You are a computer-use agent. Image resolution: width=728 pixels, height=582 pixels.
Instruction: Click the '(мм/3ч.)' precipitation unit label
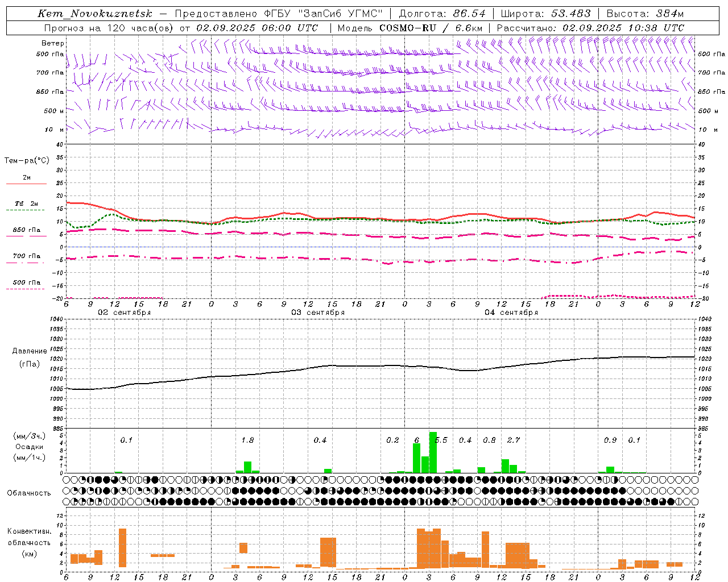point(29,436)
